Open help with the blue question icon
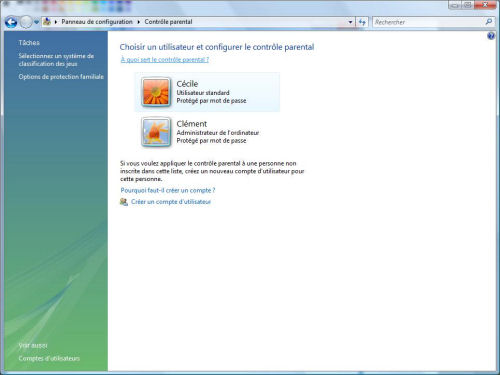The height and width of the screenshot is (375, 500). pos(491,36)
